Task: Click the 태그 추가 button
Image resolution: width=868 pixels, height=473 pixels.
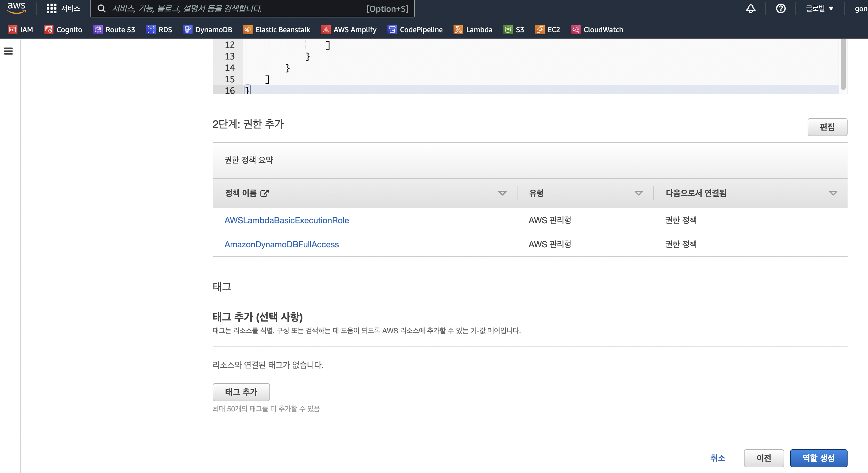Action: (241, 392)
